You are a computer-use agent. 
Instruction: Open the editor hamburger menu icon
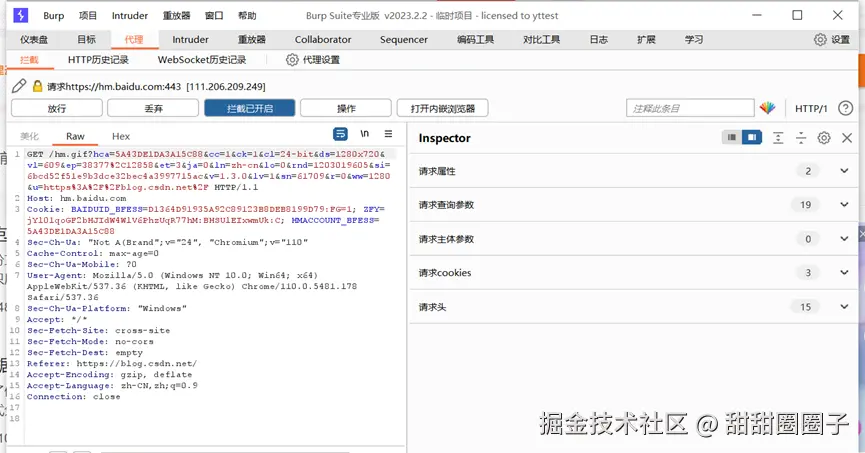tap(388, 134)
